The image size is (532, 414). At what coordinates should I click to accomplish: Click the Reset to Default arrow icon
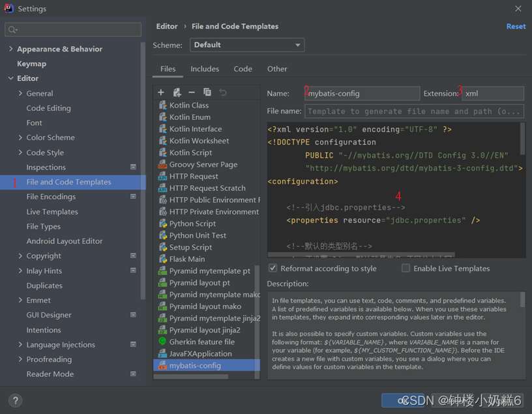click(x=222, y=93)
